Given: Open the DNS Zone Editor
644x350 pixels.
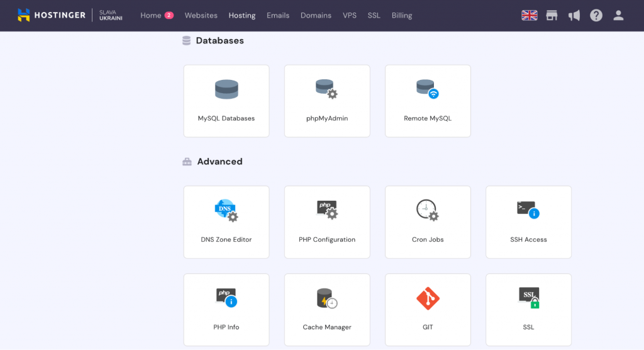Looking at the screenshot, I should tap(226, 222).
